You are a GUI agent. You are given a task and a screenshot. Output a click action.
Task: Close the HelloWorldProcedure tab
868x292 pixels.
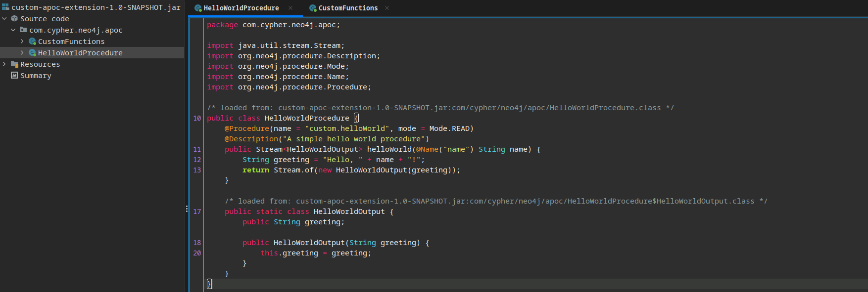coord(290,8)
